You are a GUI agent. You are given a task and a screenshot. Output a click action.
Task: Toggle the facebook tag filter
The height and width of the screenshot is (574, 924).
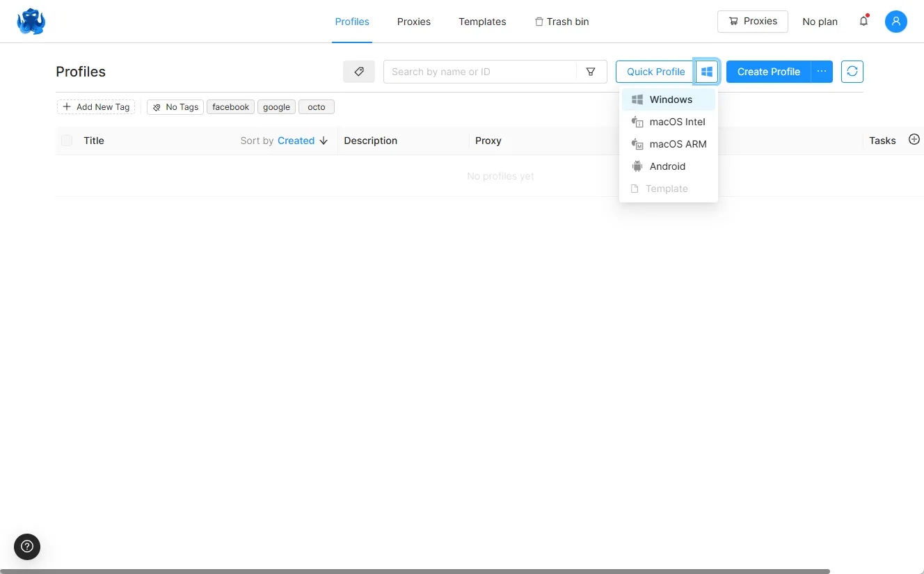(x=230, y=106)
